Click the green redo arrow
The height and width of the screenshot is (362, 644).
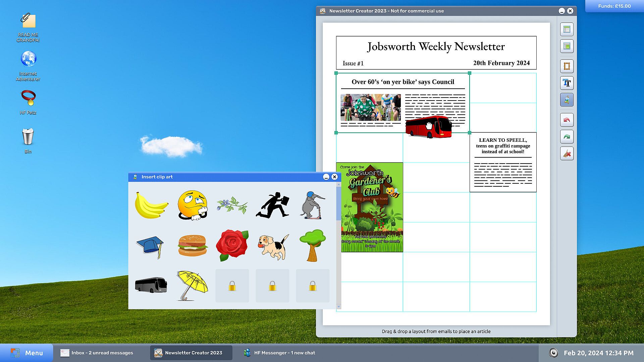567,137
